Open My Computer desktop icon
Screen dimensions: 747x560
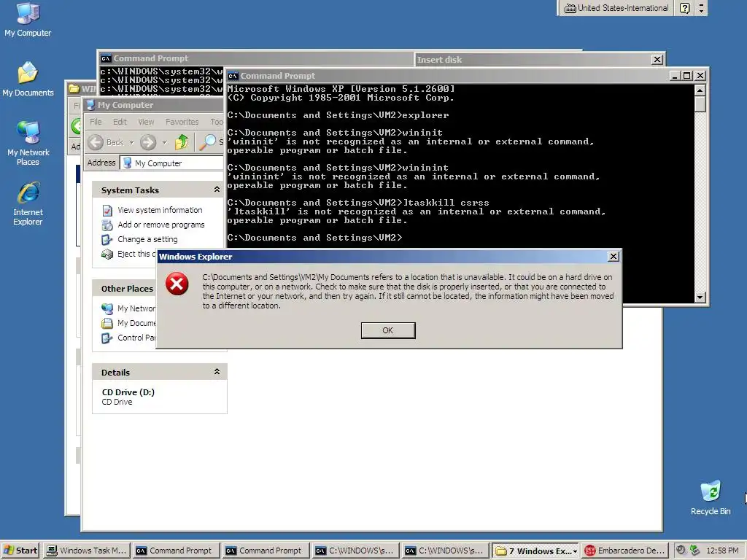tap(28, 20)
